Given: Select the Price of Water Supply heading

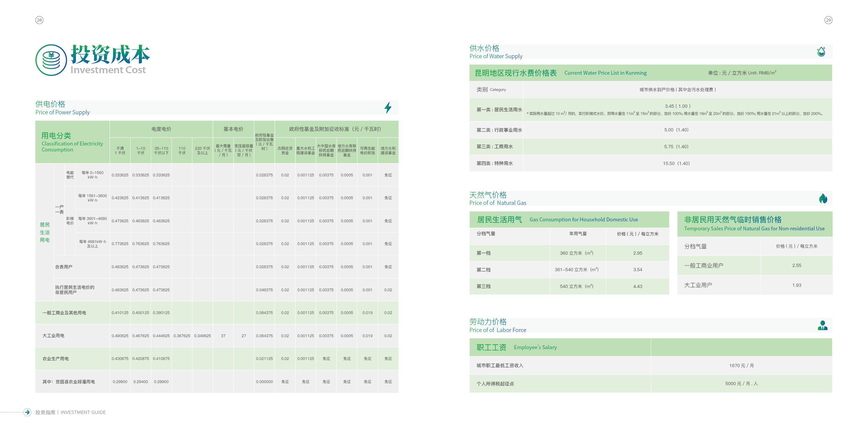Looking at the screenshot, I should click(x=496, y=56).
